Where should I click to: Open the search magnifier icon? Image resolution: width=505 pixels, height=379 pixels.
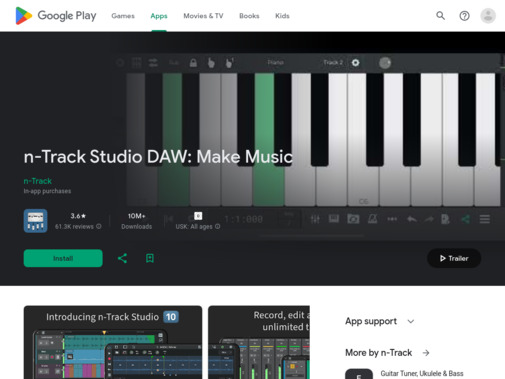[441, 16]
